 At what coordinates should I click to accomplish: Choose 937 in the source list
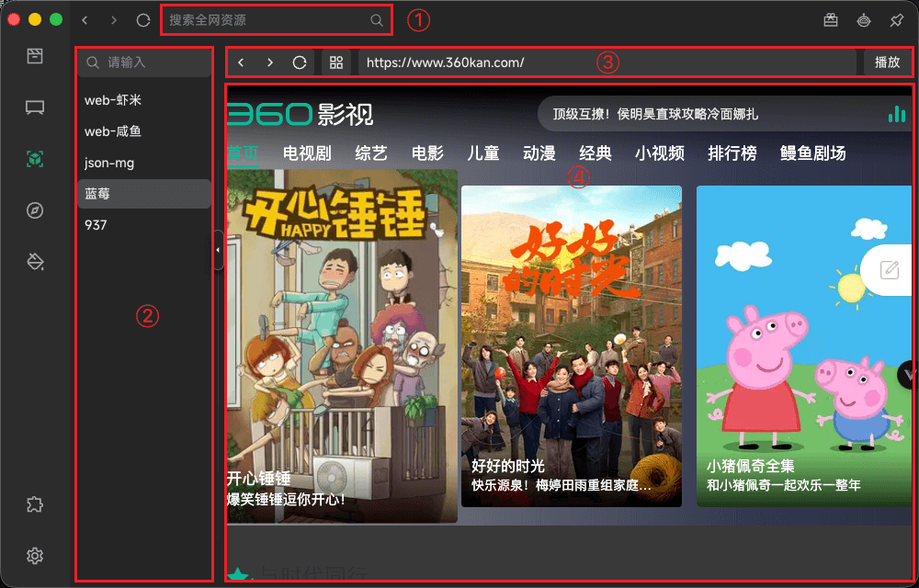tap(96, 225)
